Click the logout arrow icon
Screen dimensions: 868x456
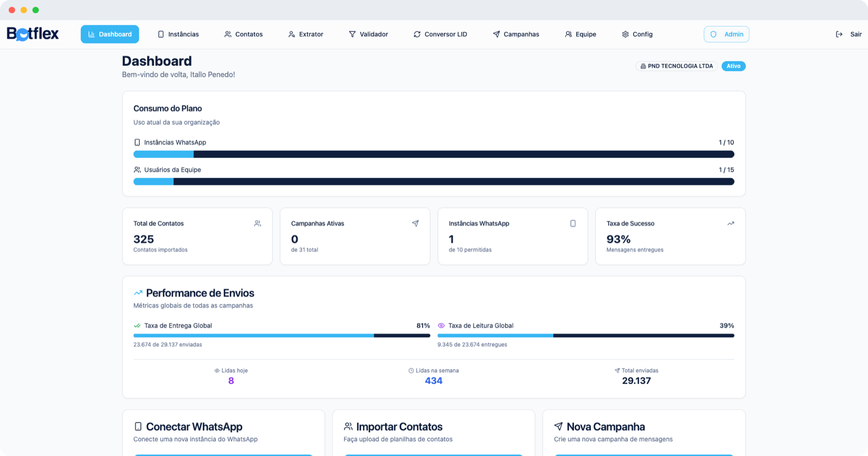(839, 34)
